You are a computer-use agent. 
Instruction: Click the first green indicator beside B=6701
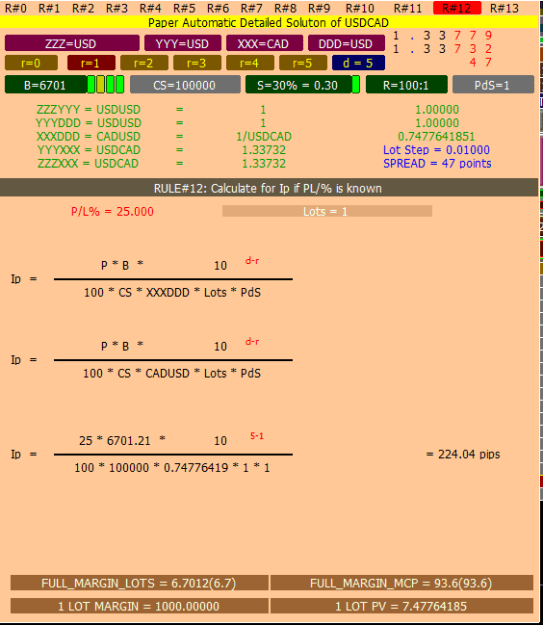(x=91, y=85)
